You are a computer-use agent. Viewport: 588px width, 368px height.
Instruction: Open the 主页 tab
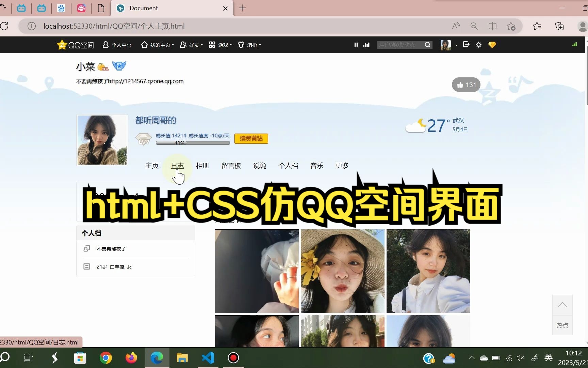pos(152,166)
